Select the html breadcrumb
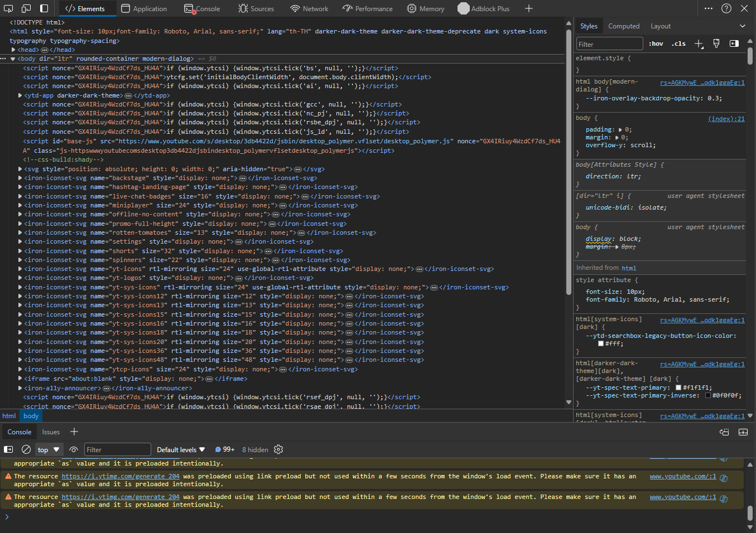The image size is (756, 533). coord(9,416)
